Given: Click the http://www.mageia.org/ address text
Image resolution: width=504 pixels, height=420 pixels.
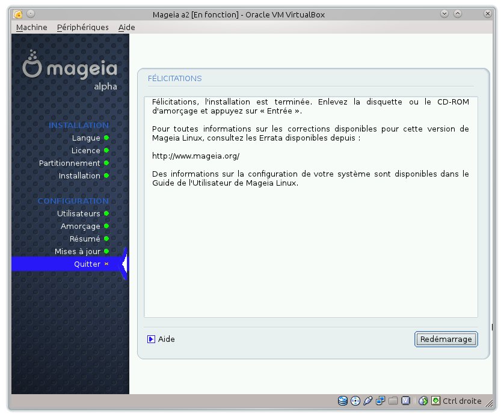Looking at the screenshot, I should [x=195, y=156].
